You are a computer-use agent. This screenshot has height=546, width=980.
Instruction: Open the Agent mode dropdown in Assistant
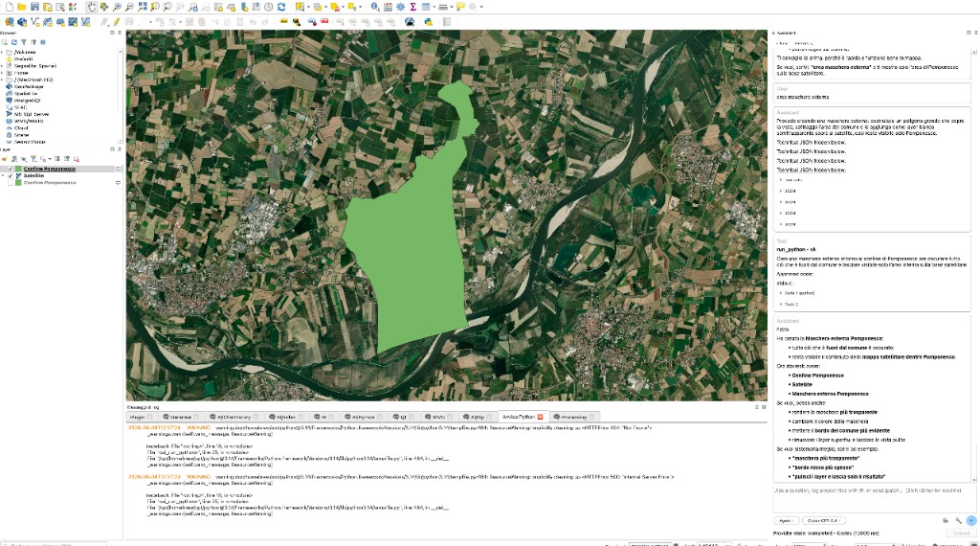click(787, 520)
